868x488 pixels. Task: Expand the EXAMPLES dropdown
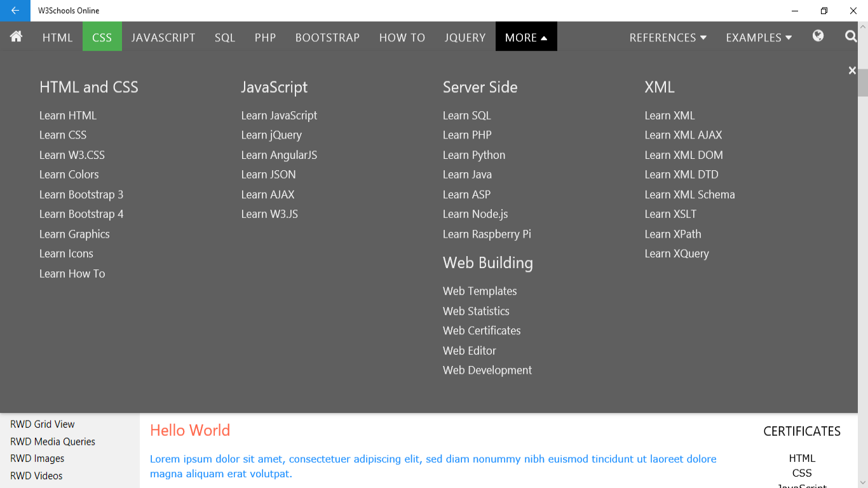(x=758, y=37)
